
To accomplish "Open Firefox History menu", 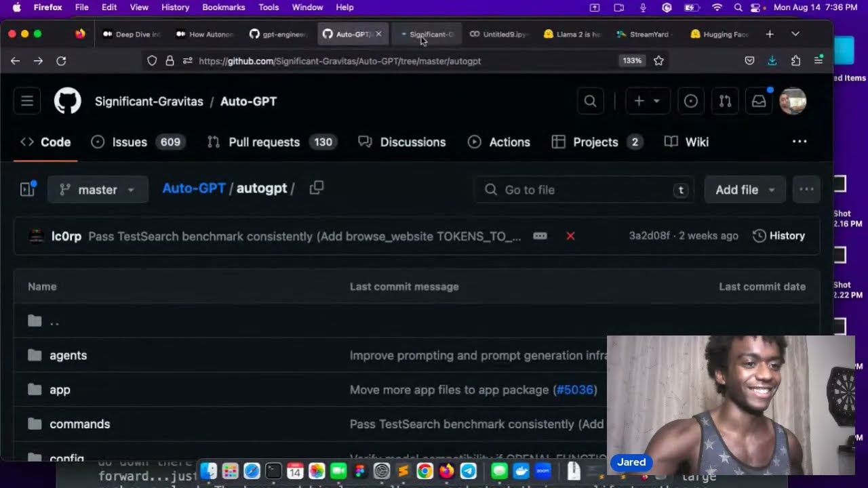I will 175,7.
